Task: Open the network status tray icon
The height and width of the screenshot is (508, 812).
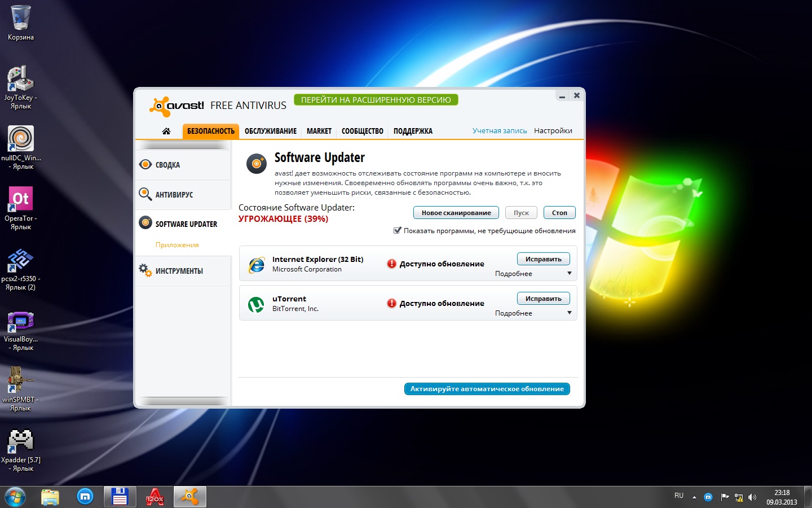Action: (x=738, y=497)
